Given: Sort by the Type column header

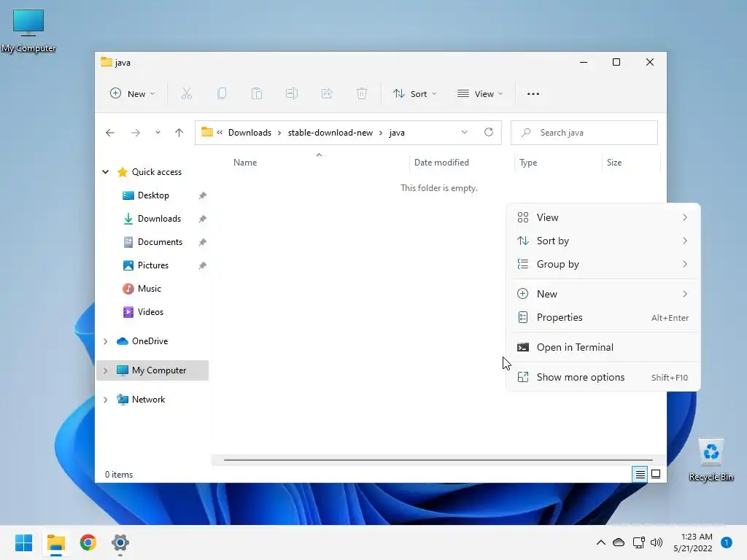Looking at the screenshot, I should click(558, 163).
